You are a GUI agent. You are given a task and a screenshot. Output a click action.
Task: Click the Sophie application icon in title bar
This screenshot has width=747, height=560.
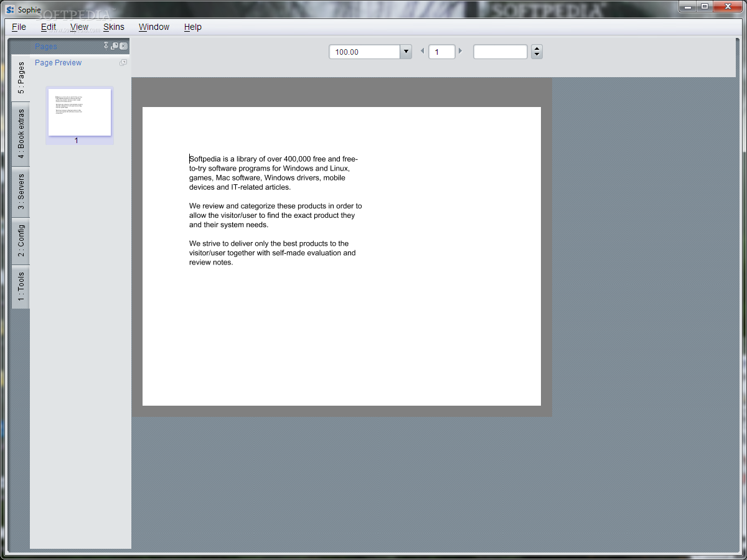10,9
